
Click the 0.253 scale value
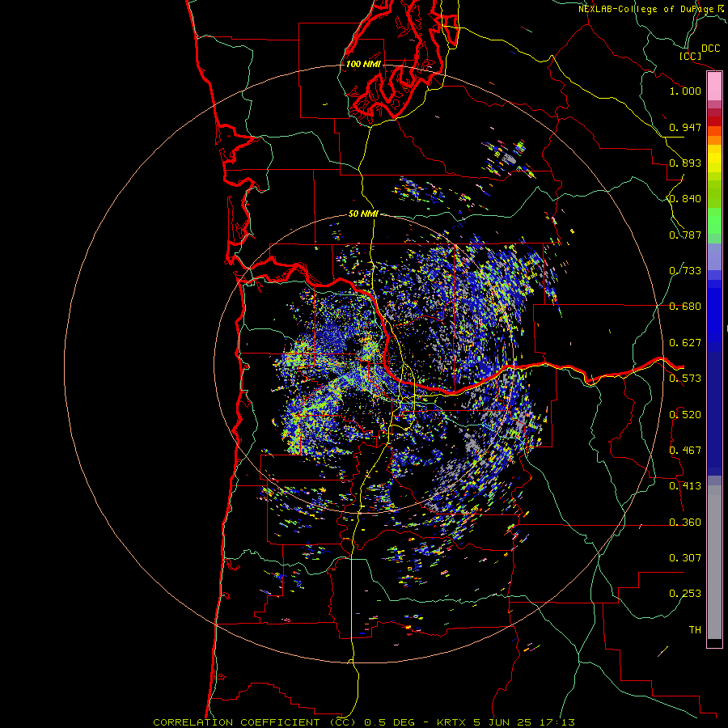(x=685, y=594)
